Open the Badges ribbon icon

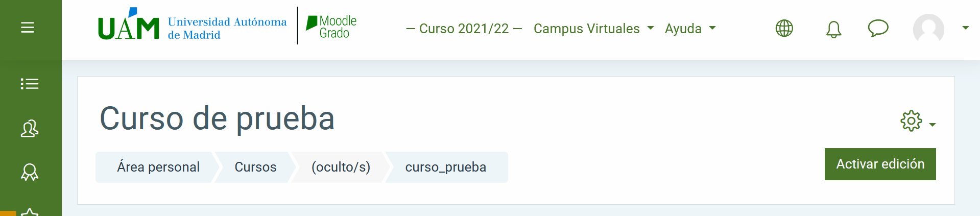click(30, 172)
